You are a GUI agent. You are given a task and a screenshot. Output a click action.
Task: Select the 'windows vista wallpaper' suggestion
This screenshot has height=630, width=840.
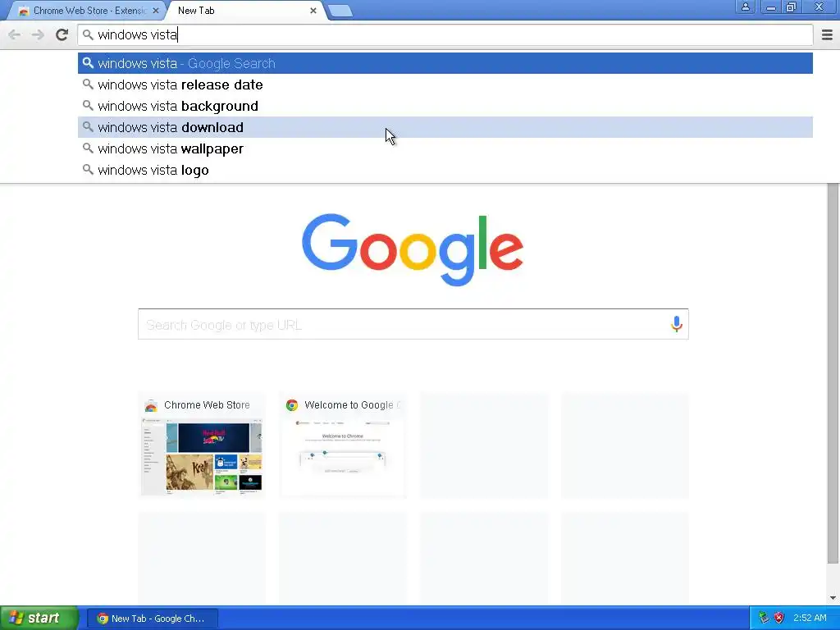(x=445, y=149)
